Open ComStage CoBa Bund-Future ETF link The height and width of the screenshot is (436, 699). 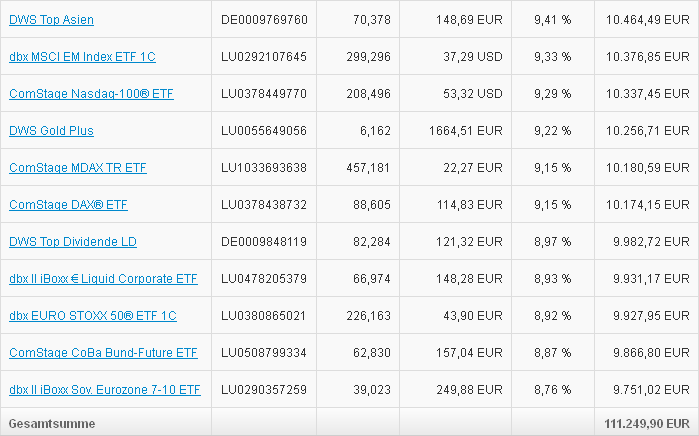(103, 353)
